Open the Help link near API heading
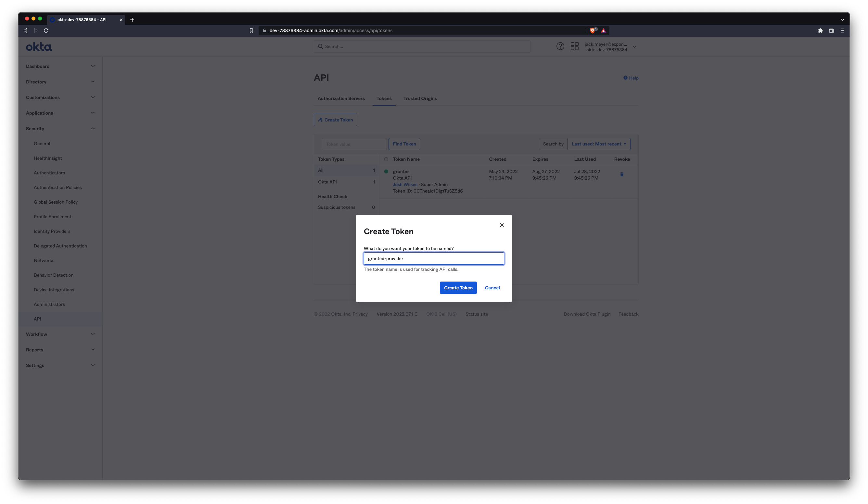The height and width of the screenshot is (504, 868). [x=631, y=78]
